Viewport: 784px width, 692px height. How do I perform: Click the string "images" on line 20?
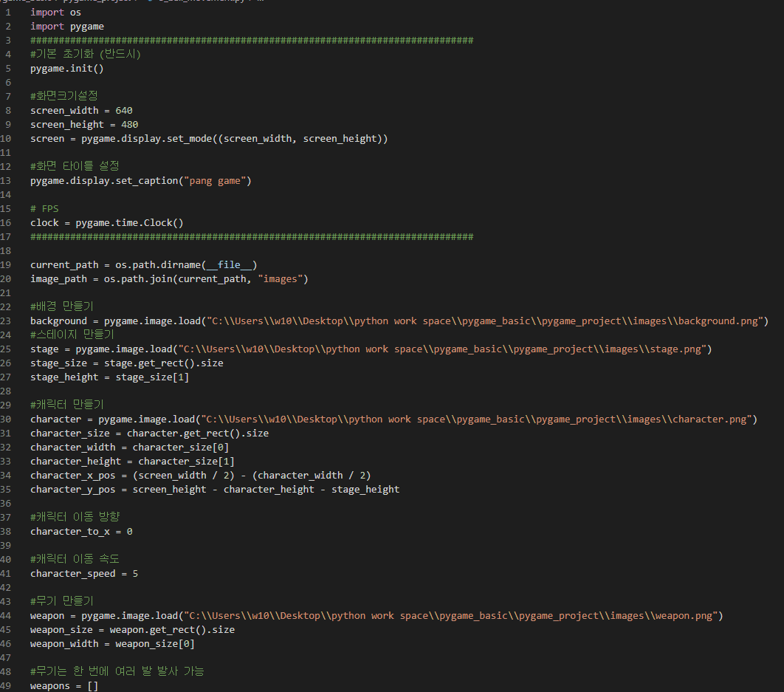pos(280,278)
